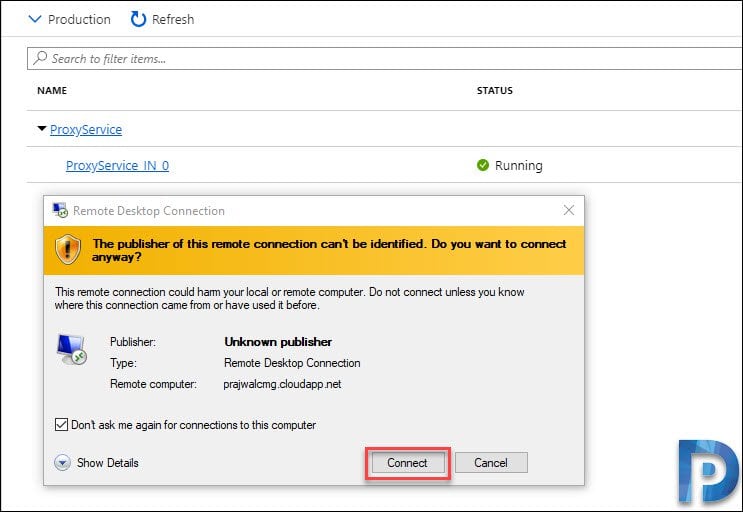Open the ProxyService_IN_0 instance link
This screenshot has width=743, height=512.
tap(117, 165)
